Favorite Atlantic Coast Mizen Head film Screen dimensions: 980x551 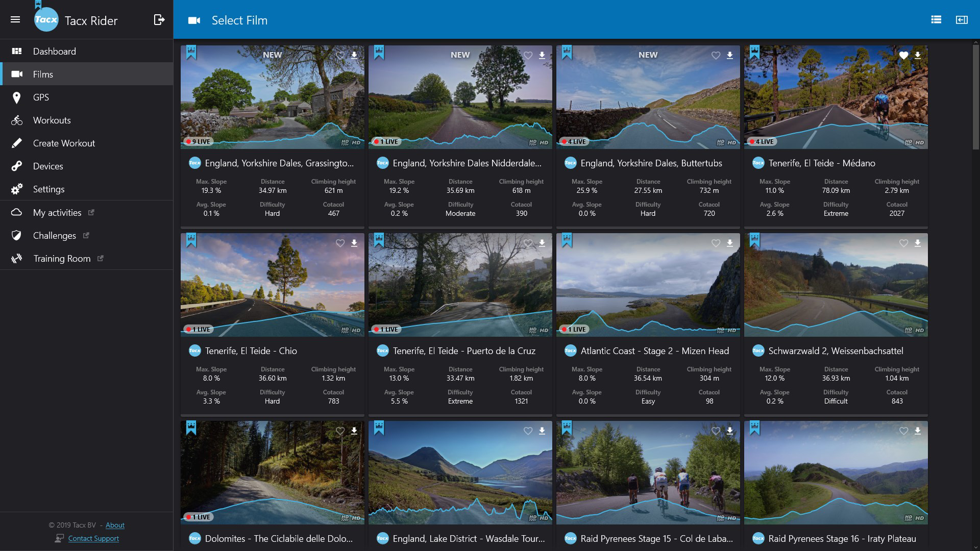click(716, 243)
